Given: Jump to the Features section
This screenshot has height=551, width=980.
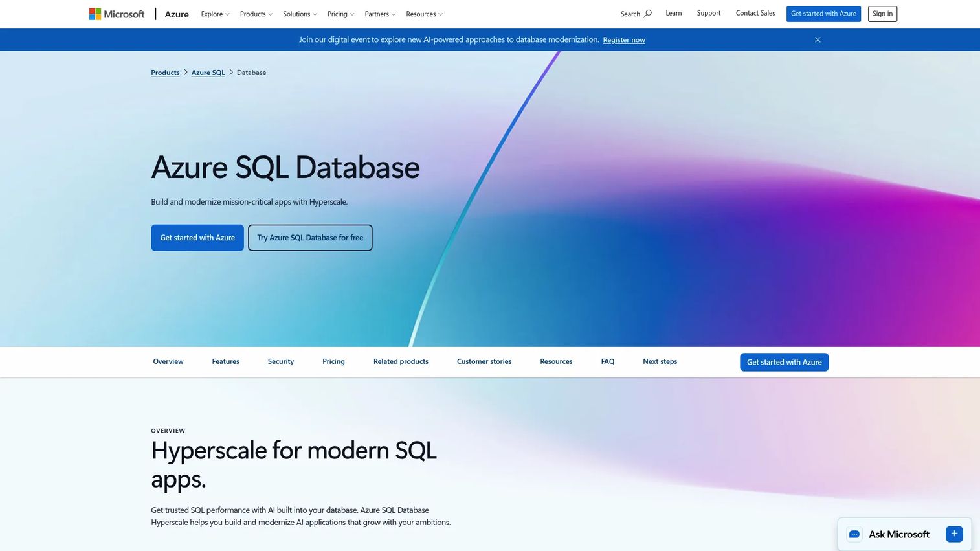Looking at the screenshot, I should [226, 361].
